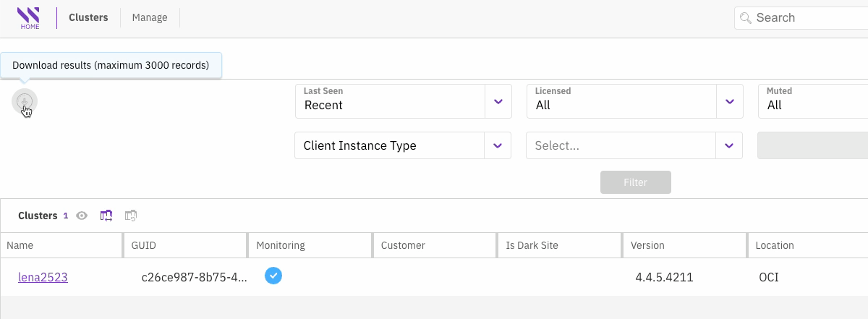The image size is (868, 319).
Task: Click the magnifier icon in Search
Action: coord(746,18)
